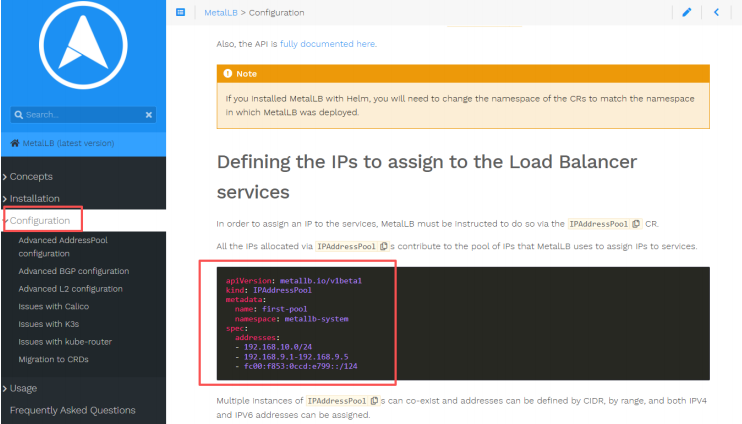Image resolution: width=742 pixels, height=424 pixels.
Task: Click the metallb-system namespace value
Action: 316,318
